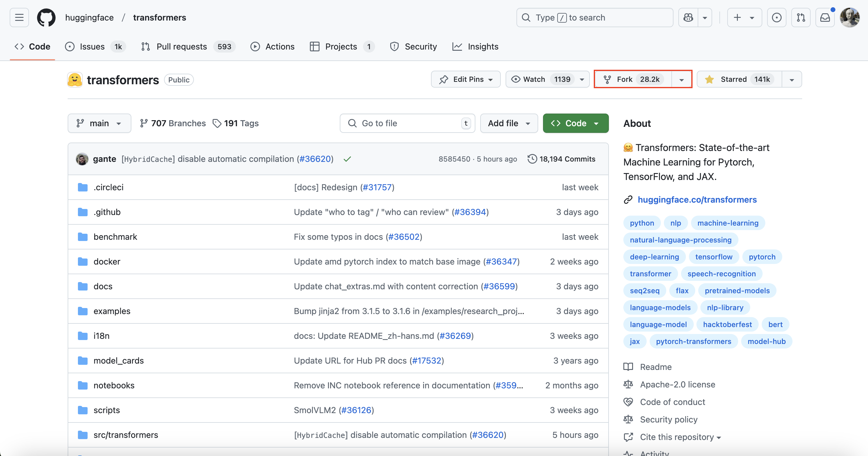Click the Type / to search field

595,18
